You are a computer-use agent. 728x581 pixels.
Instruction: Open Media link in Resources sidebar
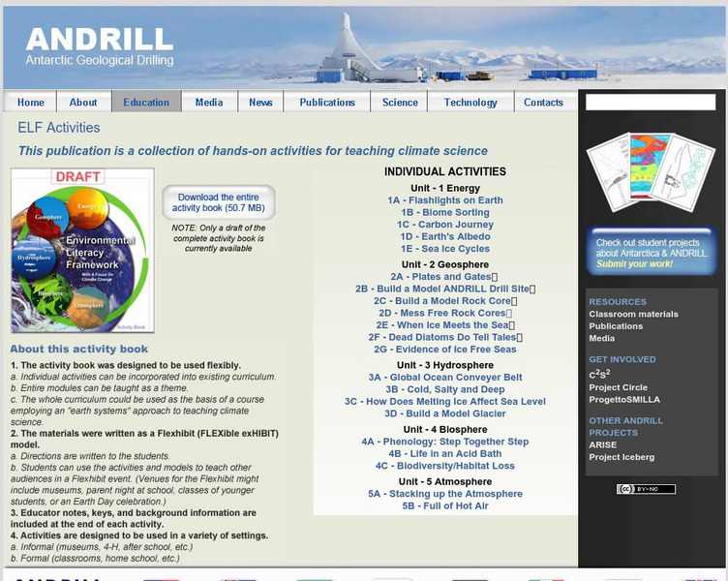[x=602, y=338]
